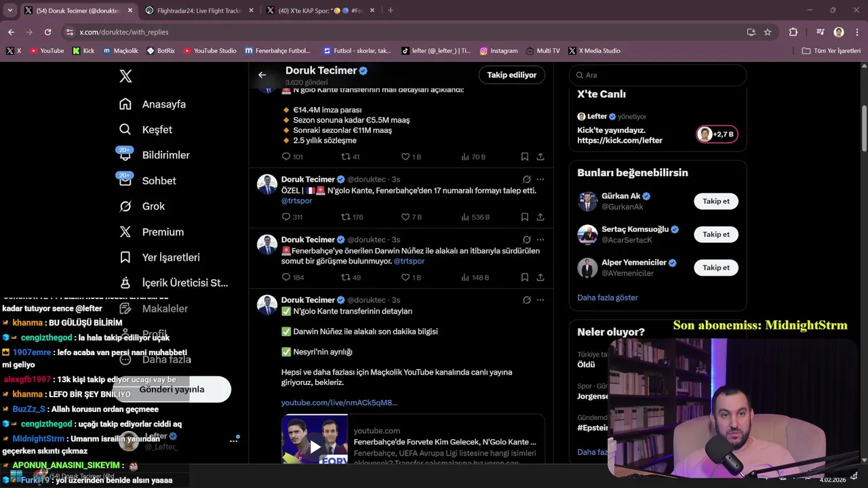Open Yer İşaretleri bookmarks
868x488 pixels.
pos(159,258)
